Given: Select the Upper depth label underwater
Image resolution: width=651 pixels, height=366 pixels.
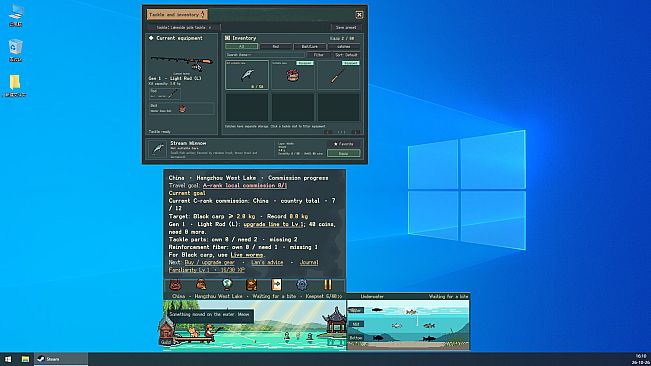Looking at the screenshot, I should [356, 310].
